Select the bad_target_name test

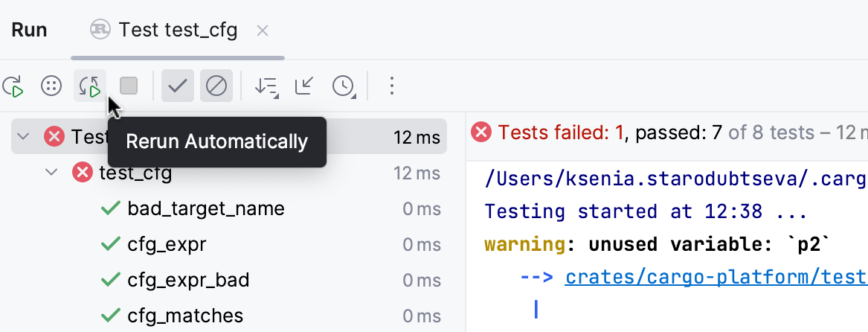[206, 209]
